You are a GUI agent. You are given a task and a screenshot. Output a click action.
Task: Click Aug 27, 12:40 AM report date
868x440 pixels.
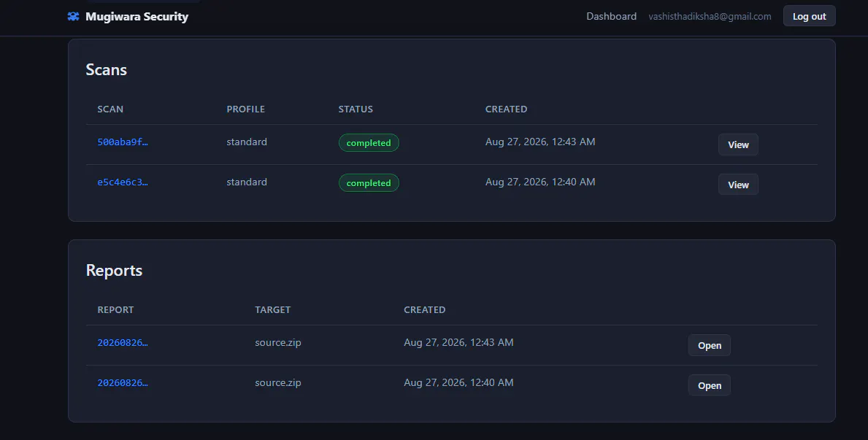tap(458, 382)
